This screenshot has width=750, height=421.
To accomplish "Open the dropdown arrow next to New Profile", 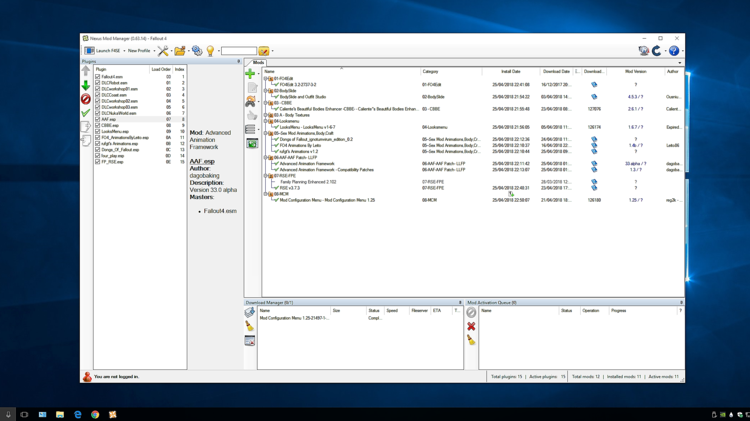I will coord(154,51).
